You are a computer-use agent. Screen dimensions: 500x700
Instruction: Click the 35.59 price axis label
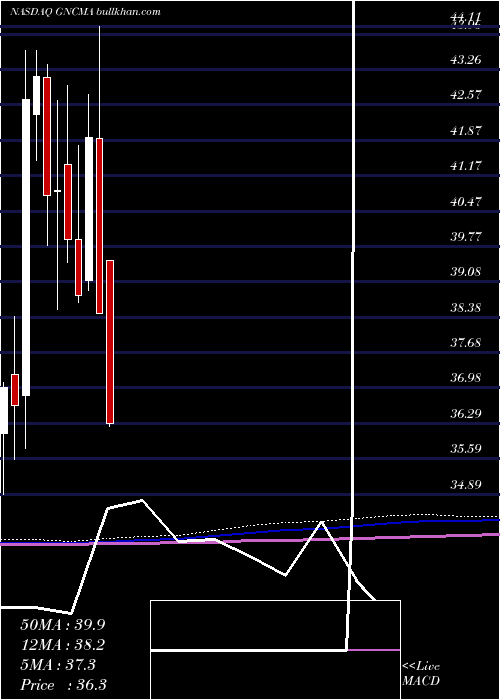coord(466,449)
